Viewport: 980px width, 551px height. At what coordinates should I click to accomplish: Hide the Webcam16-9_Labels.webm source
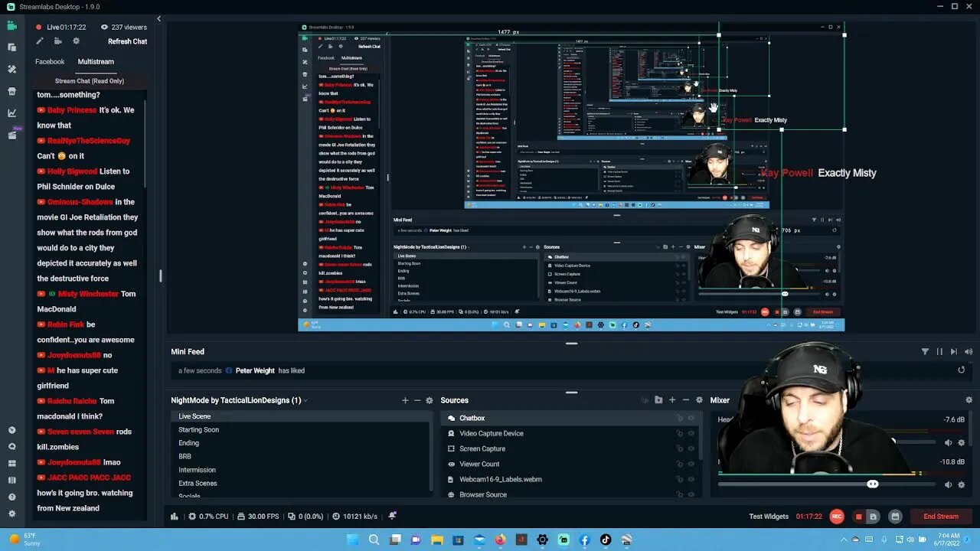(x=691, y=479)
